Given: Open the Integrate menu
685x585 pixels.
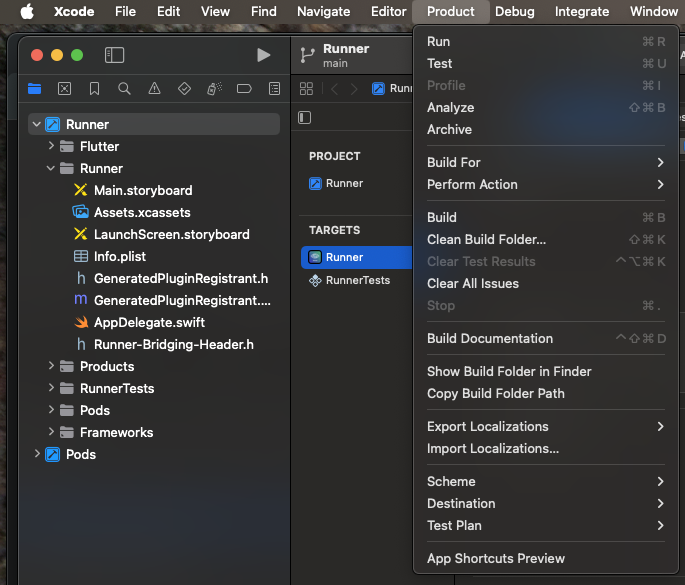Looking at the screenshot, I should (x=582, y=12).
